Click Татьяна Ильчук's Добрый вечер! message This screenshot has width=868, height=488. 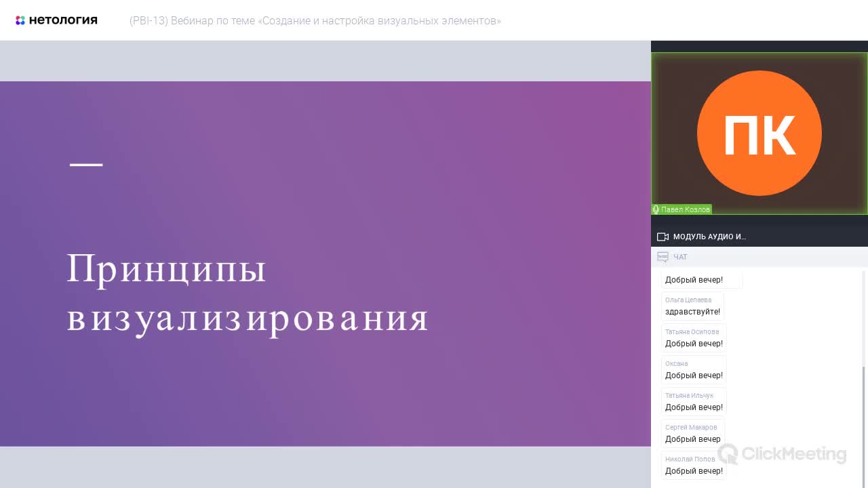pyautogui.click(x=694, y=407)
